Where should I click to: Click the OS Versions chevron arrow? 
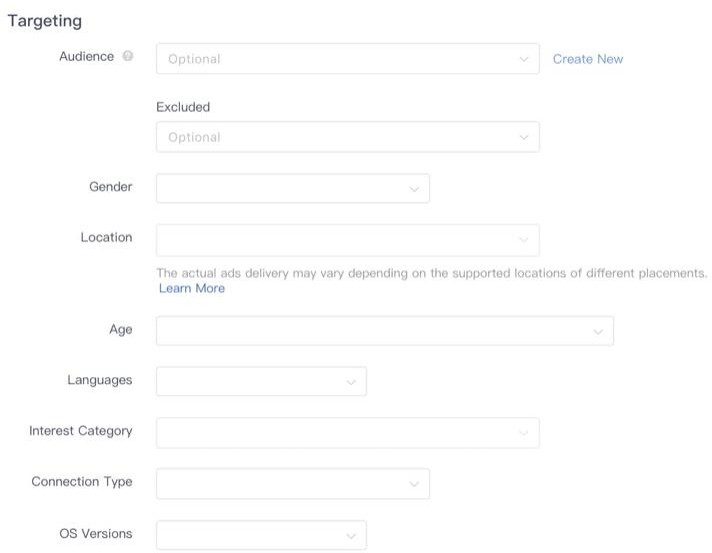[x=351, y=536]
